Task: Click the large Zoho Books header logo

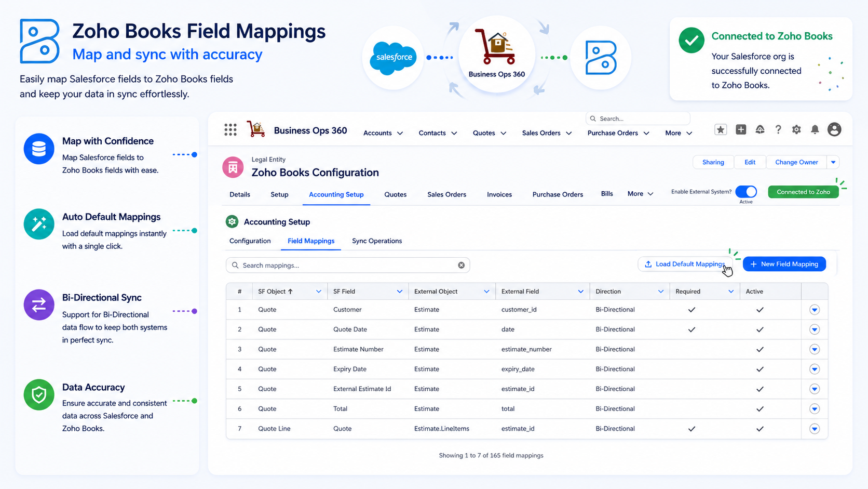Action: point(39,41)
